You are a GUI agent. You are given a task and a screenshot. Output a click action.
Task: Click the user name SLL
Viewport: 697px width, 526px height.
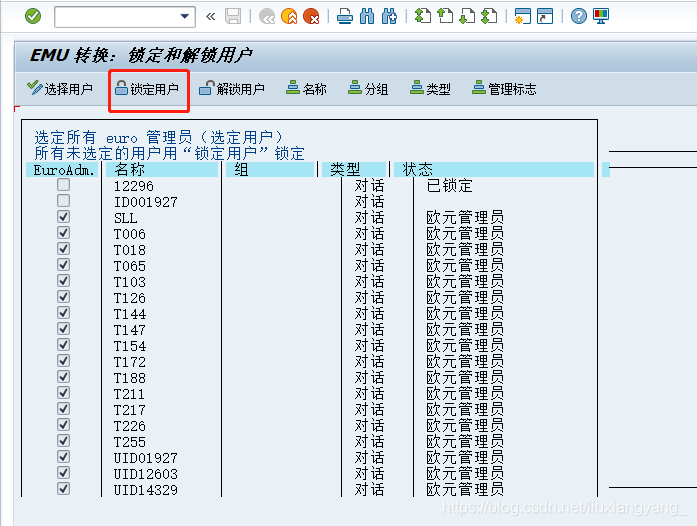point(125,218)
